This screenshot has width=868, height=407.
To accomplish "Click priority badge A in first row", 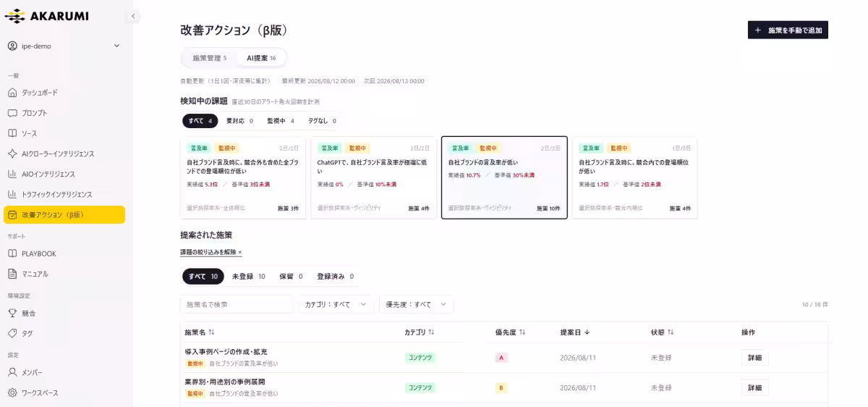I will coord(501,358).
